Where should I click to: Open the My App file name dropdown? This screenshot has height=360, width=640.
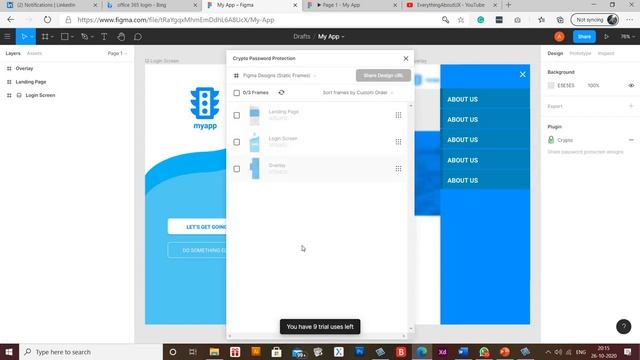click(x=331, y=37)
